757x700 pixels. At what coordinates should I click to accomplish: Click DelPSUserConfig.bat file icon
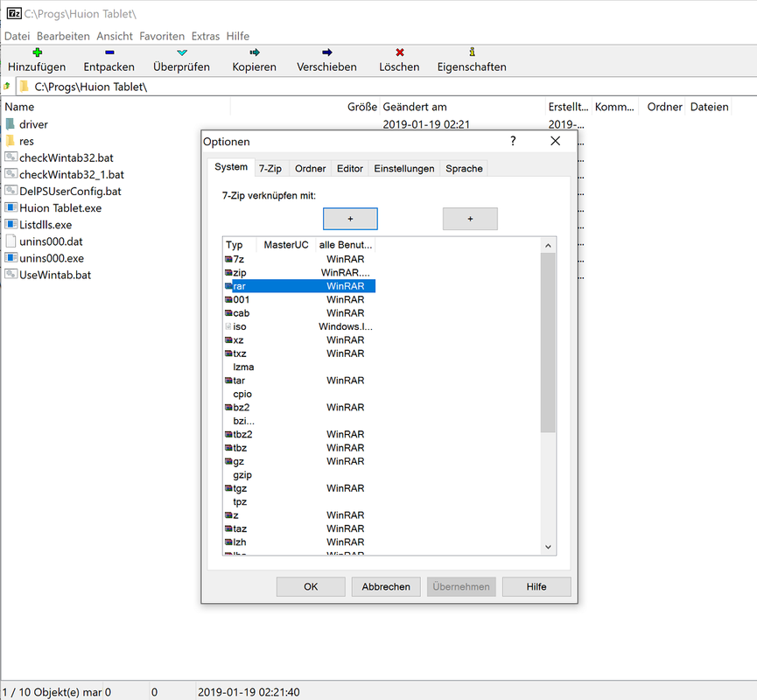click(x=11, y=191)
